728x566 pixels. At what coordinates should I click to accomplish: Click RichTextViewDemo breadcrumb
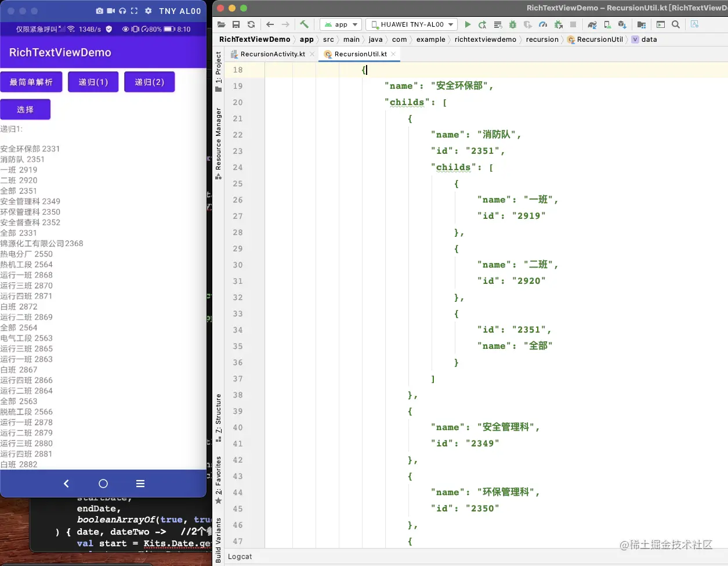coord(255,39)
